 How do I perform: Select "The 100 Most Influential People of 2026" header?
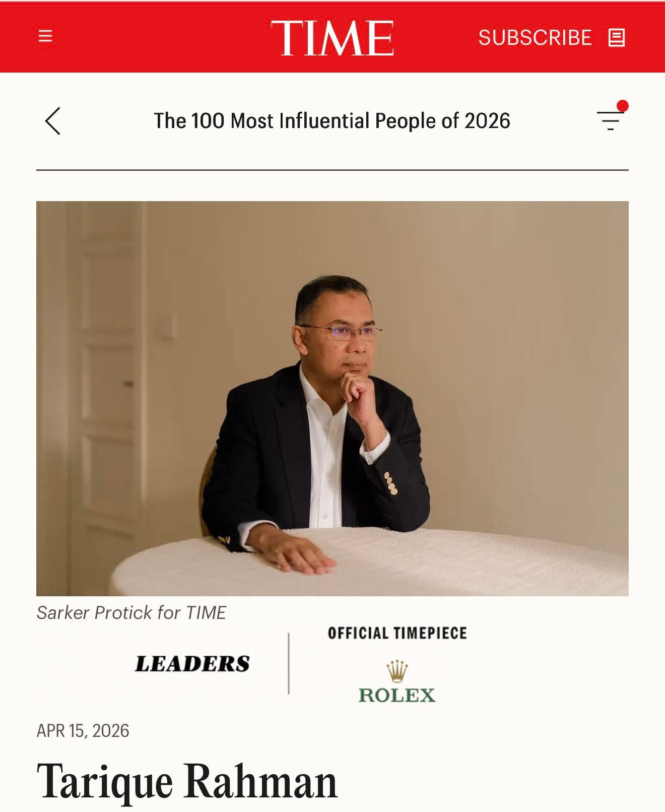coord(332,121)
